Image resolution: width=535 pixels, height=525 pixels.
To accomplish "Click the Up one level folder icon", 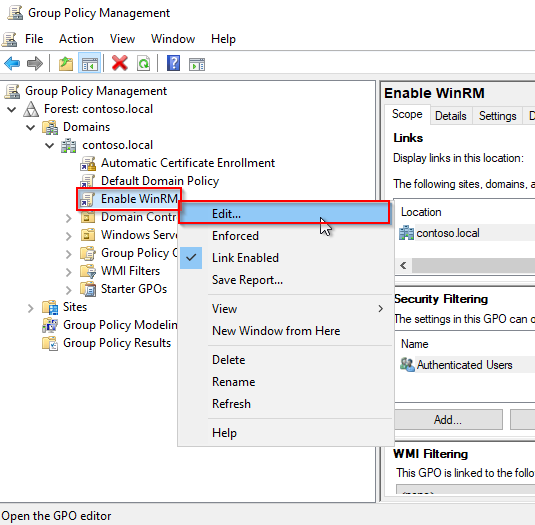I will point(66,64).
